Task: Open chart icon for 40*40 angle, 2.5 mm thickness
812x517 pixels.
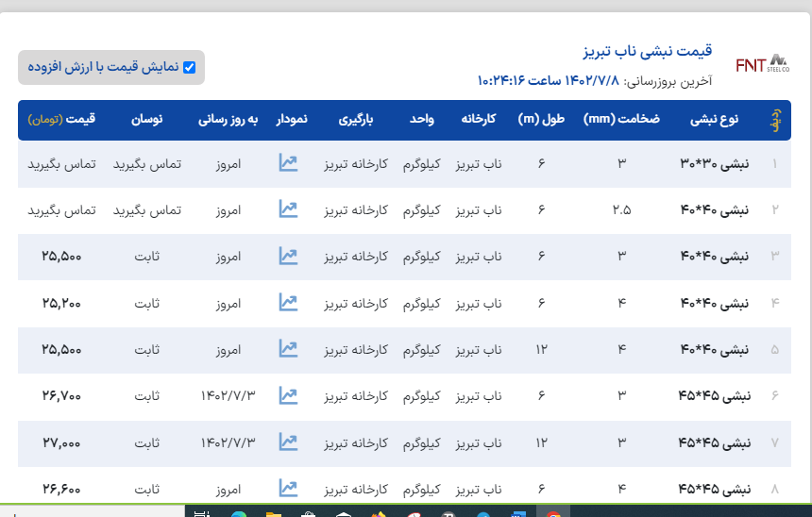Action: click(x=288, y=209)
